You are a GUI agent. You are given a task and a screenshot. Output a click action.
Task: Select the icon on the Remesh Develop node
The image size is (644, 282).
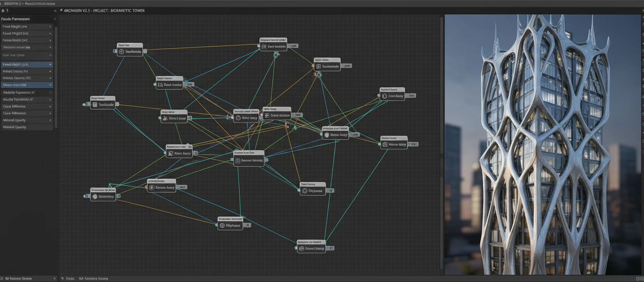tap(238, 160)
